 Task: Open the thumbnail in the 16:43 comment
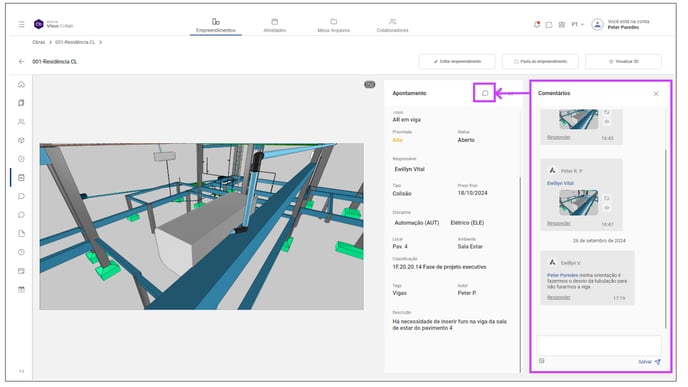pyautogui.click(x=578, y=119)
